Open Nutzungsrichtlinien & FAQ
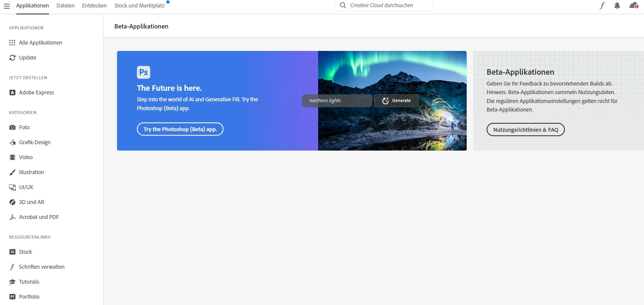Screen dimensions: 644x305 coord(525,130)
